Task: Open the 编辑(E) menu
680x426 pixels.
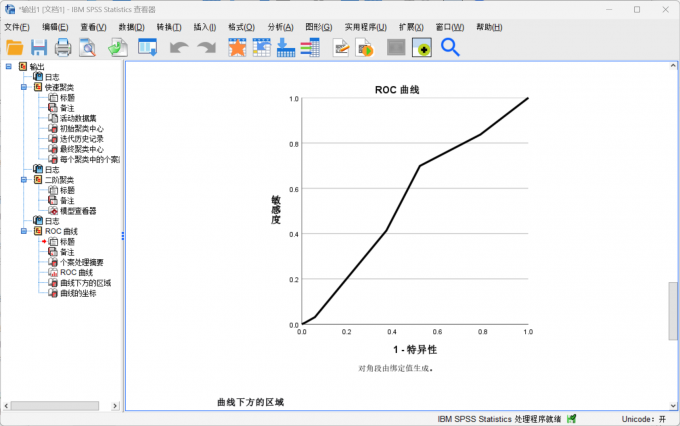Action: click(x=55, y=27)
